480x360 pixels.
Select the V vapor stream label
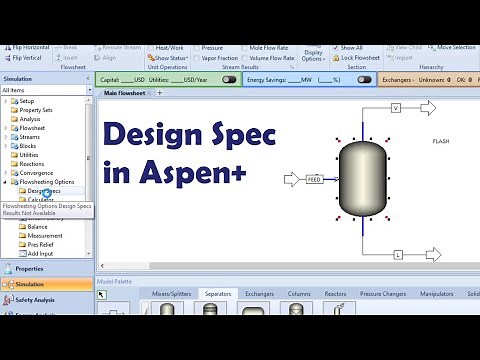pyautogui.click(x=396, y=108)
